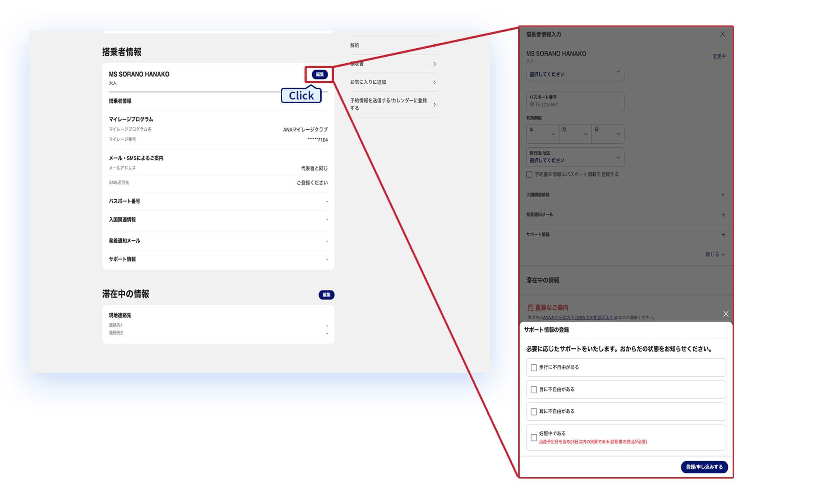Check the 耳に不自由がある checkbox
The width and height of the screenshot is (815, 504).
[x=534, y=412]
